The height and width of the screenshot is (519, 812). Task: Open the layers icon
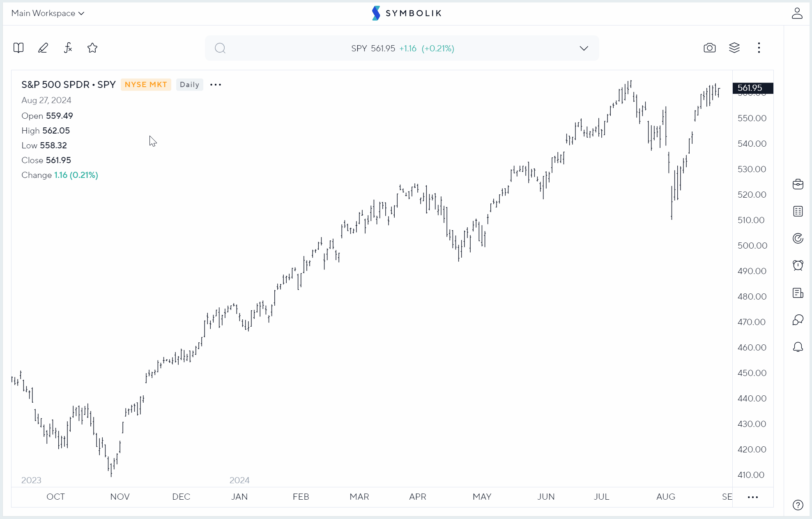pos(734,48)
